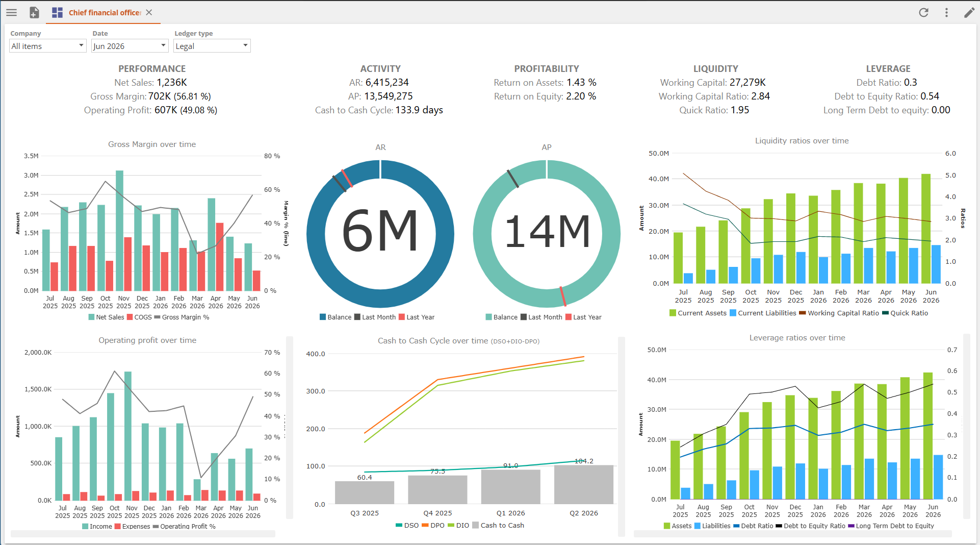Toggle DIO legend entry
The height and width of the screenshot is (545, 980).
point(458,526)
